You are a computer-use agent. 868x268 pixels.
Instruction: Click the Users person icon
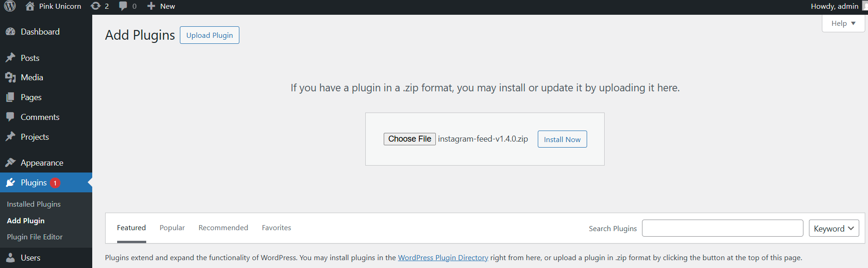10,258
